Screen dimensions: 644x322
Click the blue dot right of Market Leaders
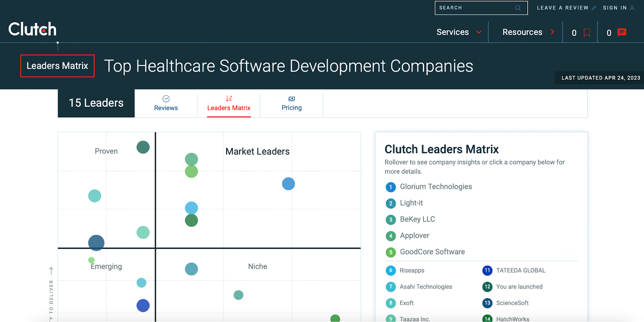288,184
